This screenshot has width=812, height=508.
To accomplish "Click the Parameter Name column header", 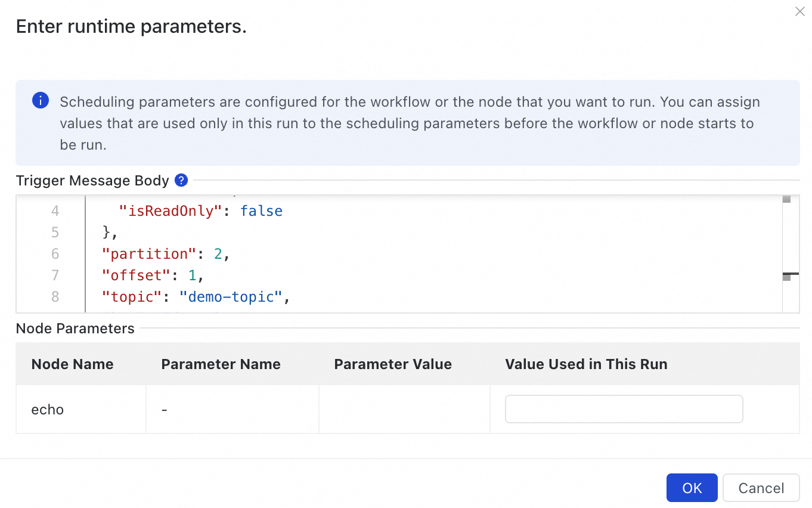I will coord(221,364).
